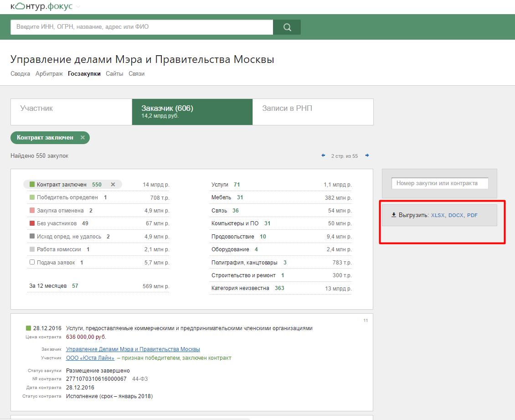Click the light gray square of 'Работа комиссии'

click(x=32, y=249)
